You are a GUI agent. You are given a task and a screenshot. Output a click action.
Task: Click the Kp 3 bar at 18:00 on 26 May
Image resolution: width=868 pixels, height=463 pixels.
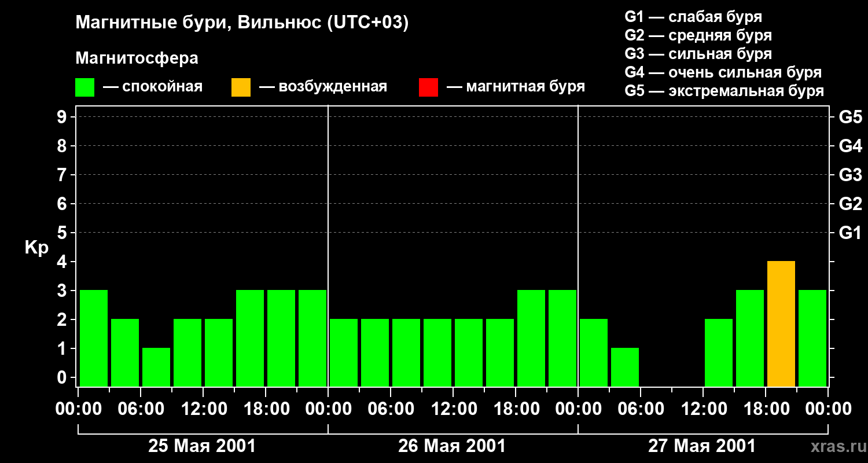point(531,339)
